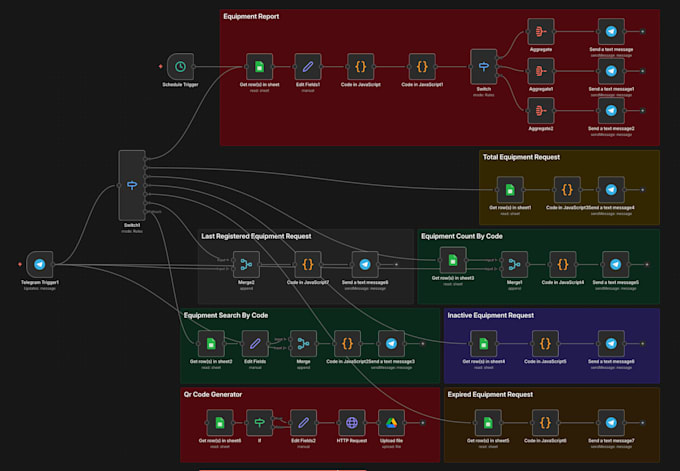Open the Code in JavaScript4 node
This screenshot has width=680, height=471.
562,264
